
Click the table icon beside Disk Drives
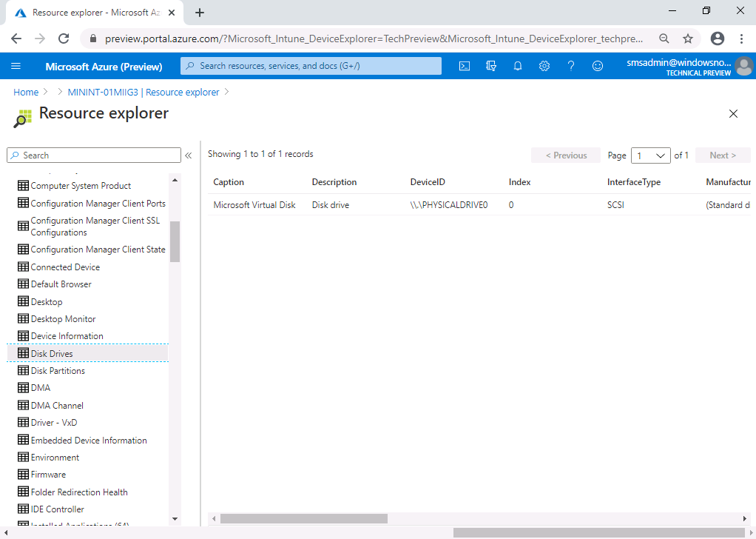pos(23,352)
